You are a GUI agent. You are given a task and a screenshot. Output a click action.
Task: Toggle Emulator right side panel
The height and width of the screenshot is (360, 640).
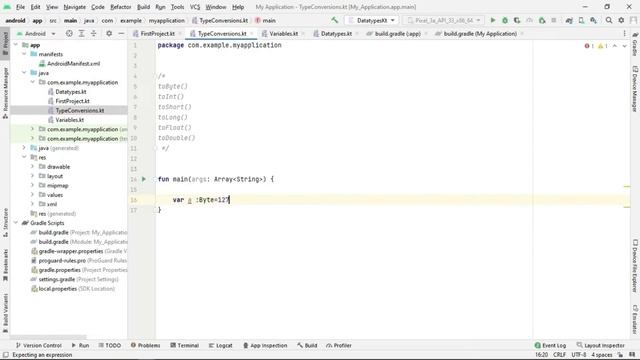pos(635,319)
